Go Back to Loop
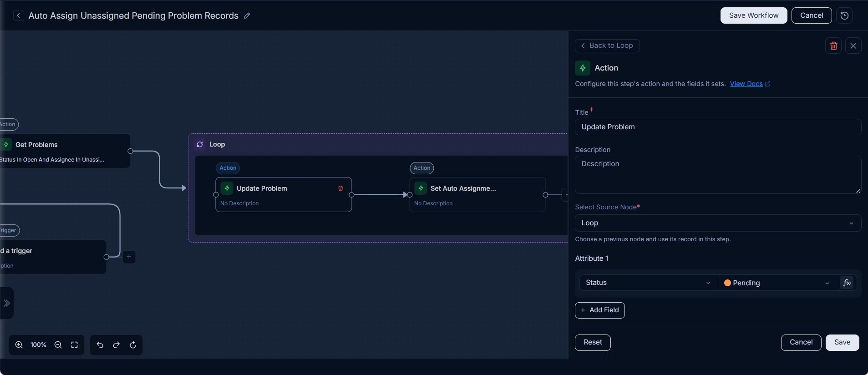 (607, 46)
